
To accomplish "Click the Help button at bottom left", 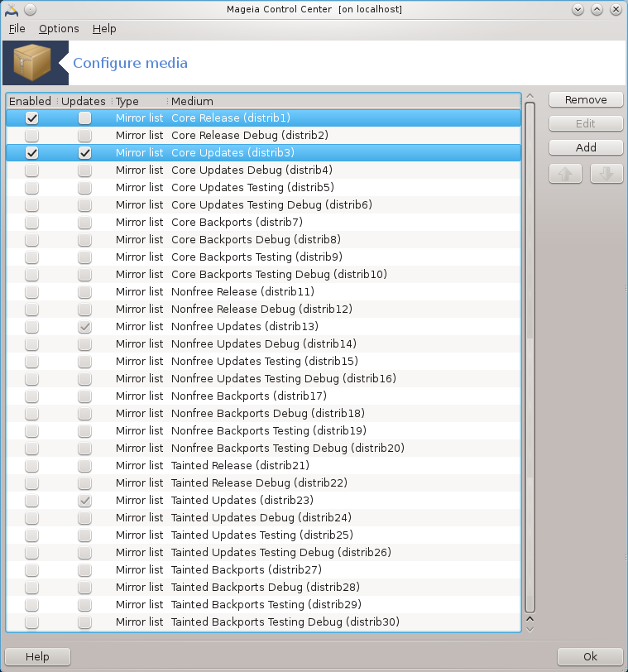I will [37, 656].
